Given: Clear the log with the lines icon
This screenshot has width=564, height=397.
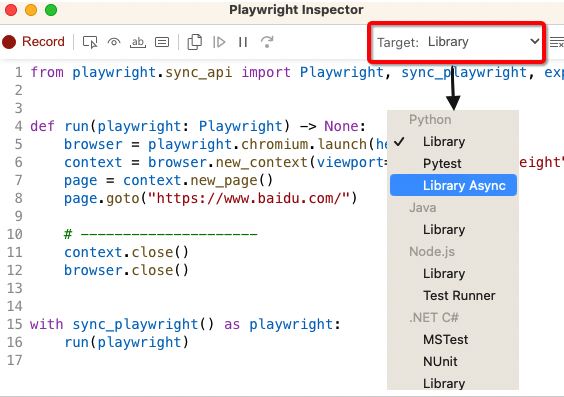Looking at the screenshot, I should pos(556,42).
